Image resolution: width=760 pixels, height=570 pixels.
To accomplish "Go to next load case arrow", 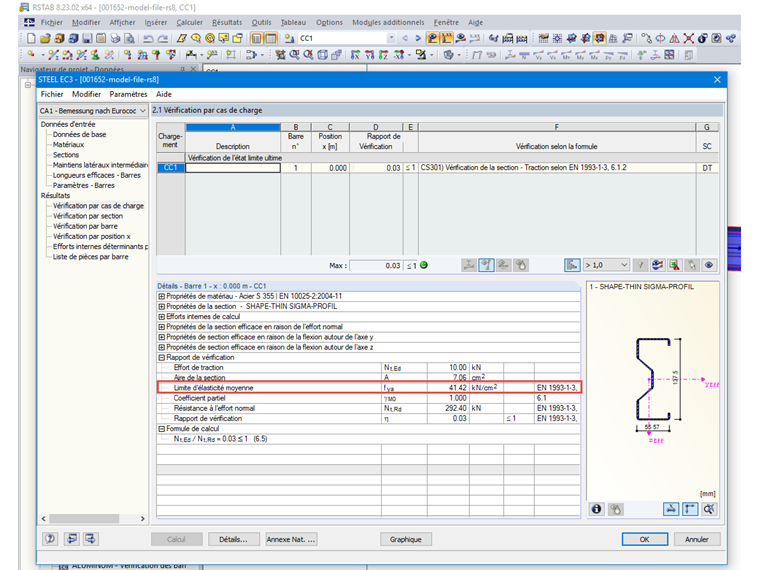I will point(417,38).
